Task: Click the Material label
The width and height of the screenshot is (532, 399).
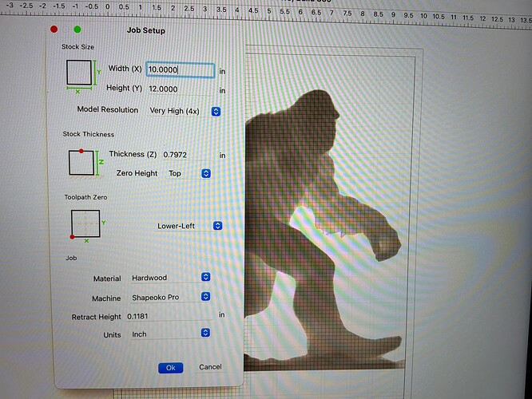Action: (x=107, y=279)
